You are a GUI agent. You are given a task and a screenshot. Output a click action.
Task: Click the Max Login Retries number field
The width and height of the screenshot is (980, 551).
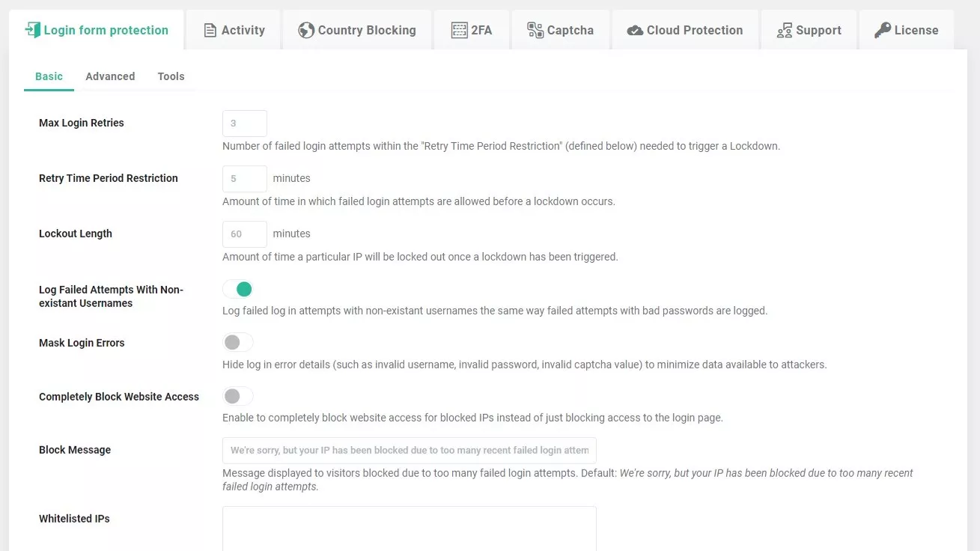click(245, 124)
